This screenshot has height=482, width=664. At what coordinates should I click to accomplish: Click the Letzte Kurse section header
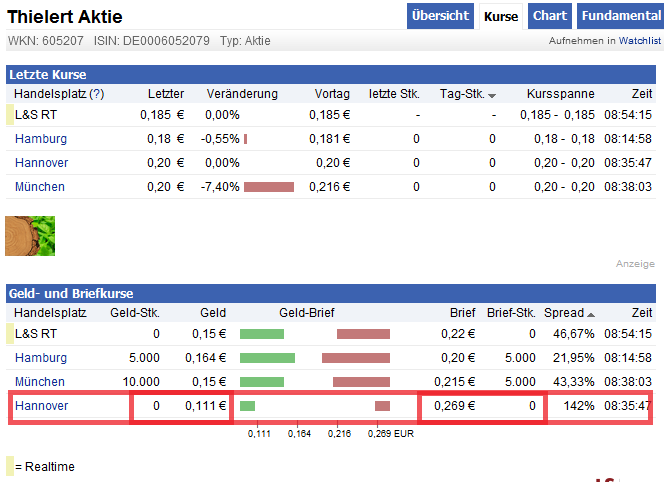[x=331, y=75]
